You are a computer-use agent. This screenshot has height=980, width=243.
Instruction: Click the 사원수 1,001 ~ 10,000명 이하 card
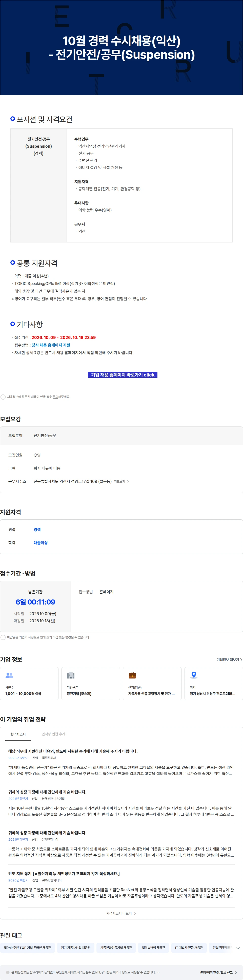[29, 684]
